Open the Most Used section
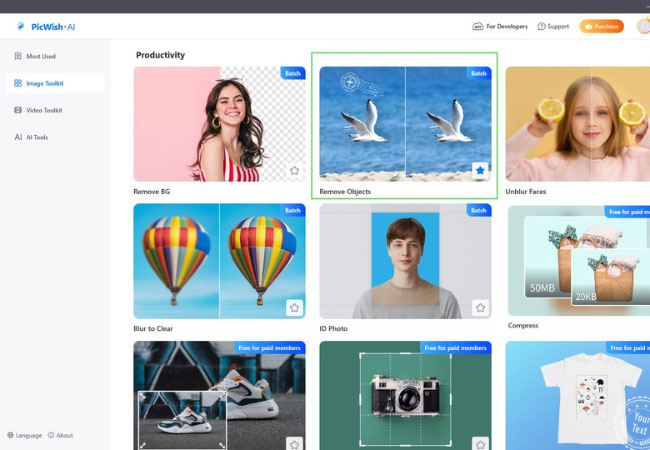This screenshot has width=650, height=450. click(40, 57)
